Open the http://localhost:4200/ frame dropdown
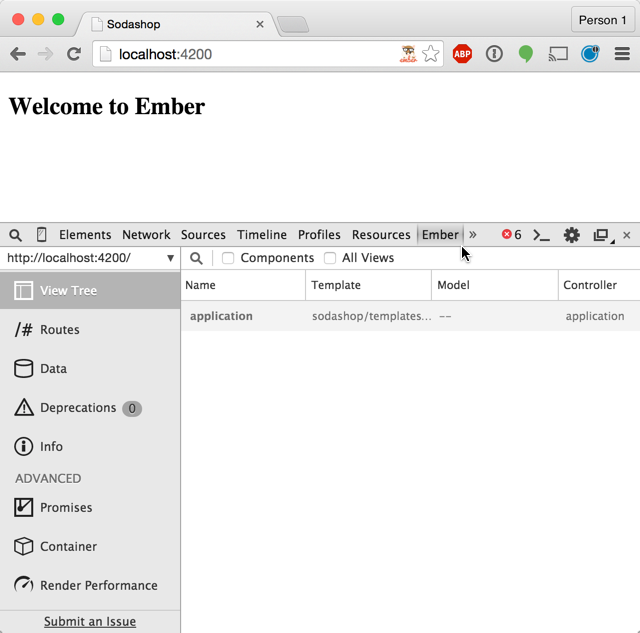 [90, 258]
